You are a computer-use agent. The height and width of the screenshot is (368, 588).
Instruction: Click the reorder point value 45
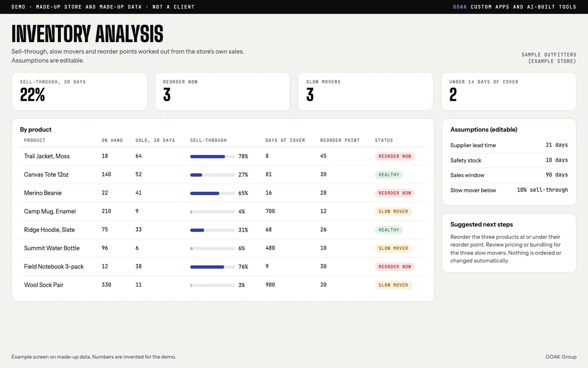(323, 157)
